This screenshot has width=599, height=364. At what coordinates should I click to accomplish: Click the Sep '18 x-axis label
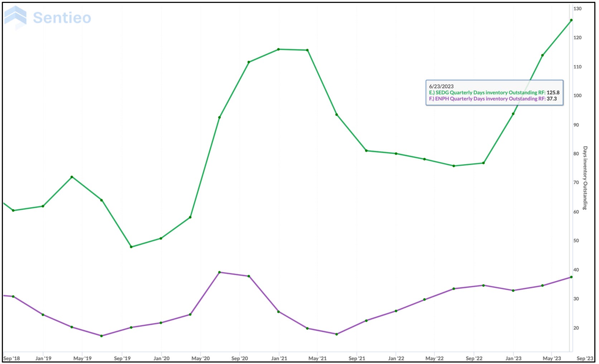tap(11, 358)
